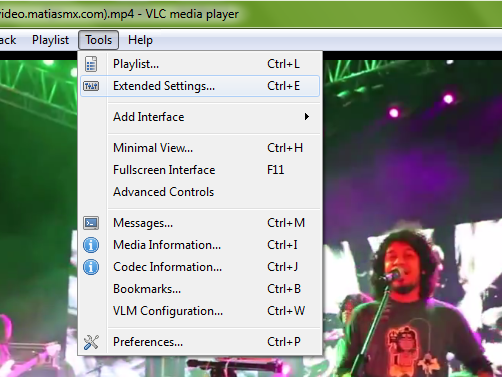Click the Media Information info icon
This screenshot has width=502, height=377.
[x=91, y=245]
